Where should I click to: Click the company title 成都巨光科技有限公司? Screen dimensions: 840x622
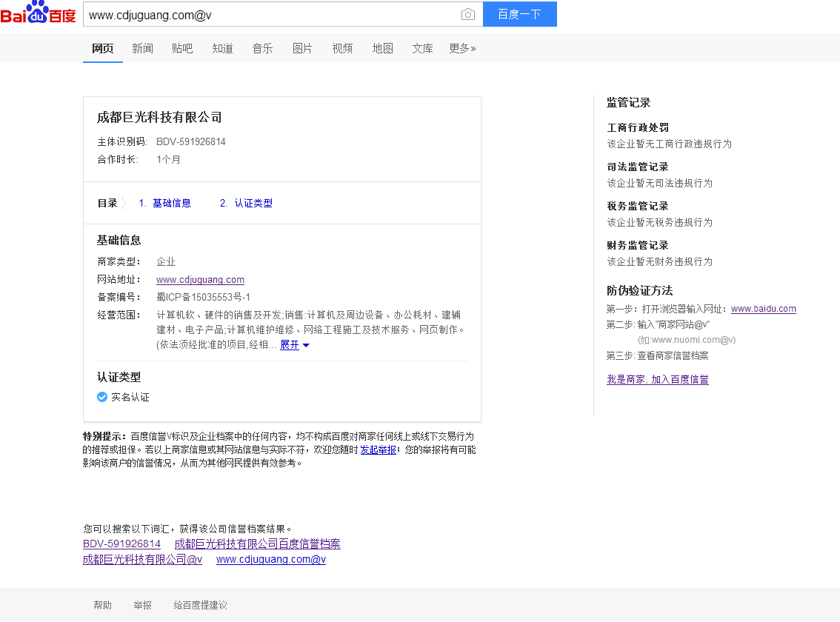[x=159, y=117]
